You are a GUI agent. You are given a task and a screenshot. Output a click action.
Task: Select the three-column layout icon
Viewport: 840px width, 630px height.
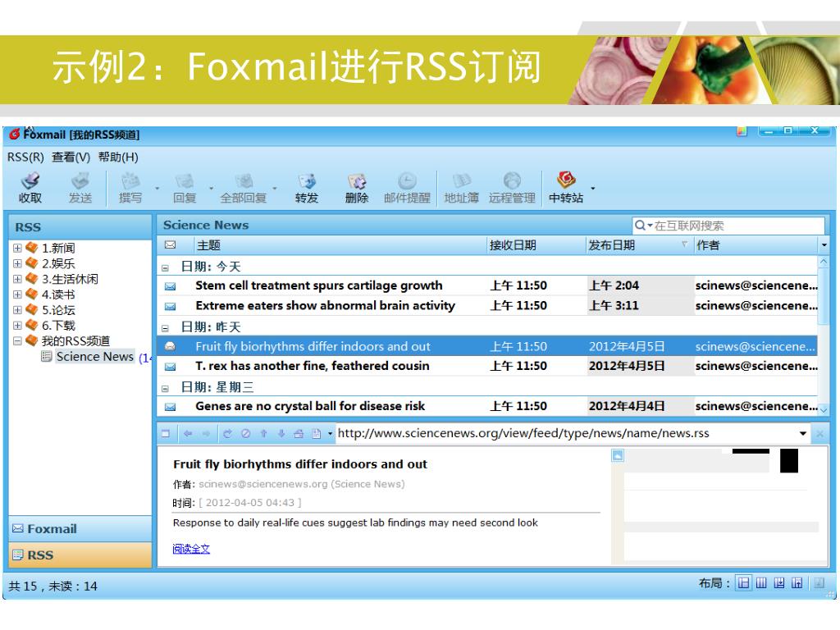761,583
